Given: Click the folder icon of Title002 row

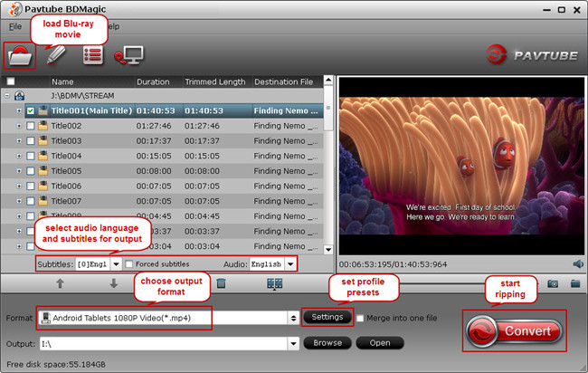Looking at the screenshot, I should [x=43, y=126].
